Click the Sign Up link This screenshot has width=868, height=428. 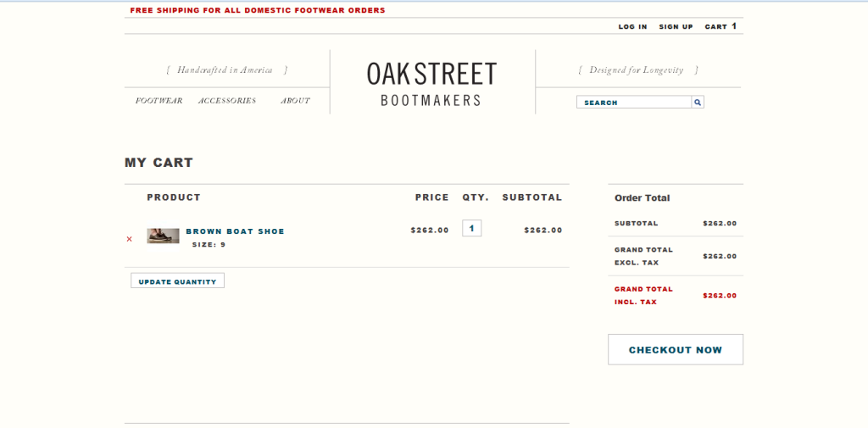point(676,26)
